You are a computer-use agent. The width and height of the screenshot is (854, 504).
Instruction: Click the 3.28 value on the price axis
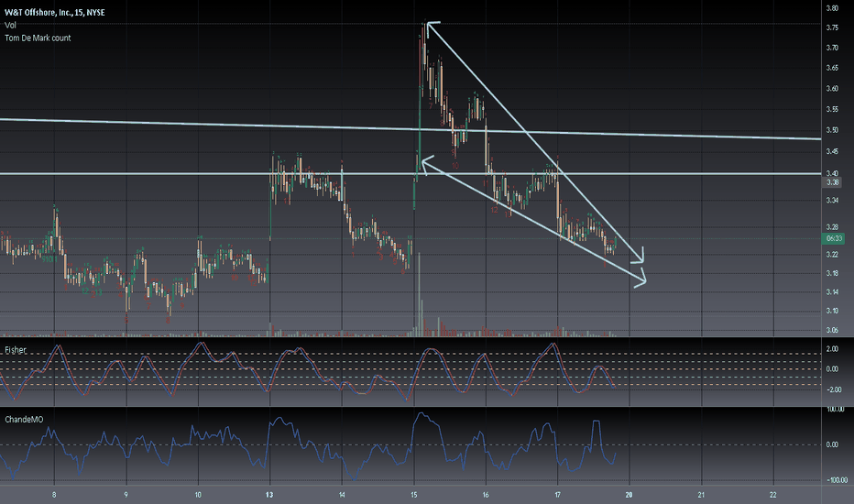pyautogui.click(x=832, y=227)
